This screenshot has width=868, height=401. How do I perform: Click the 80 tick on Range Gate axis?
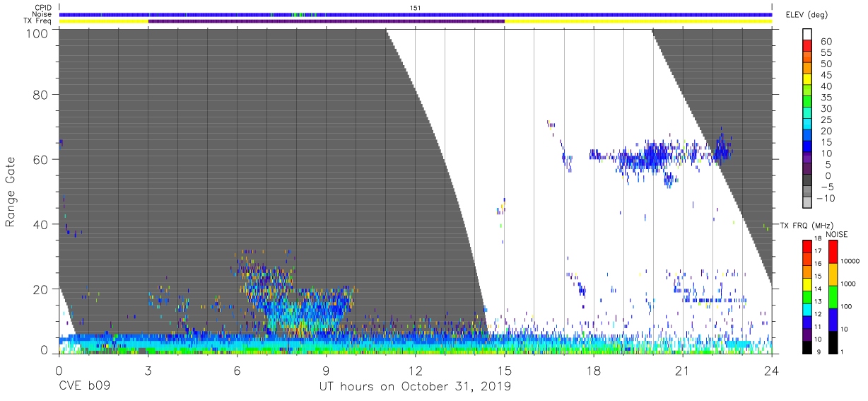[40, 94]
